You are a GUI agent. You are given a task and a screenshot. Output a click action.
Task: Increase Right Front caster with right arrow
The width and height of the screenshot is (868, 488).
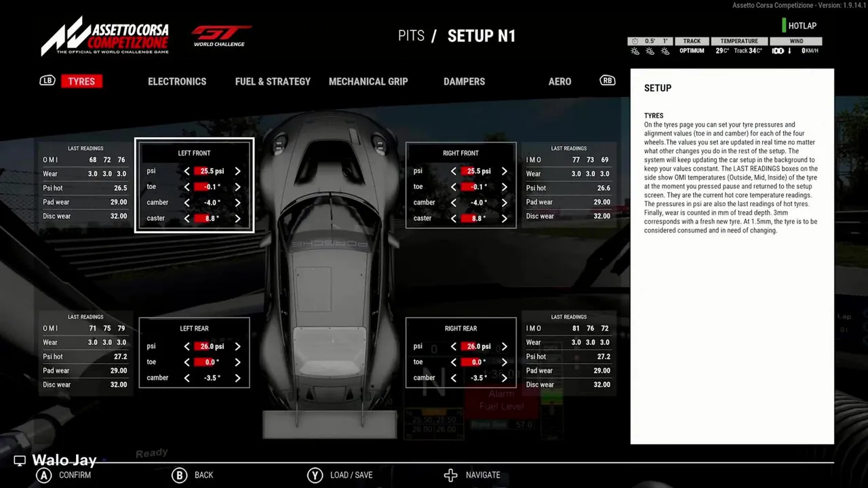click(504, 218)
